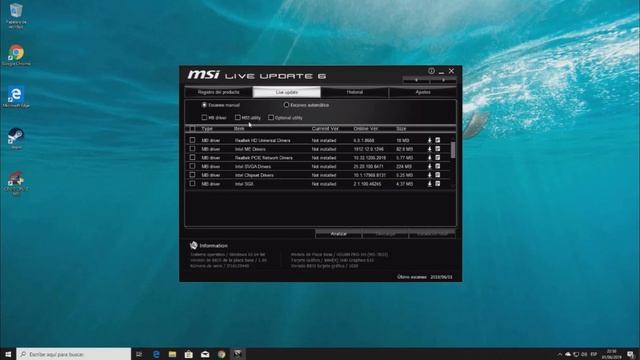This screenshot has width=640, height=360.
Task: Open Edge from the taskbar
Action: pos(156,354)
